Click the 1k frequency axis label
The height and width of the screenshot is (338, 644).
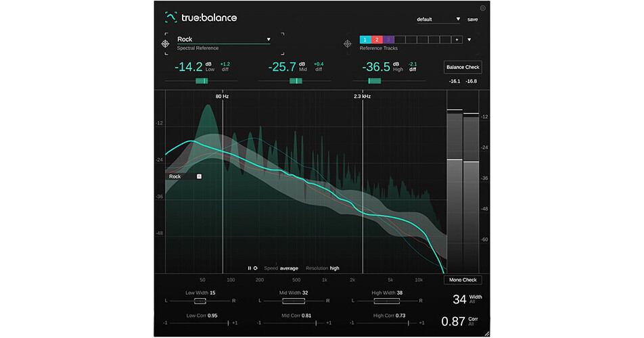[x=325, y=280]
